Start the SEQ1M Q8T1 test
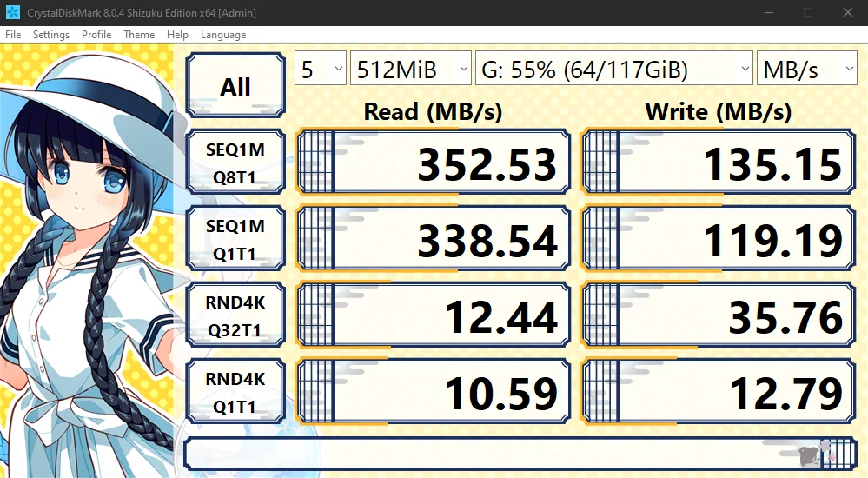Image resolution: width=868 pixels, height=478 pixels. click(x=235, y=163)
